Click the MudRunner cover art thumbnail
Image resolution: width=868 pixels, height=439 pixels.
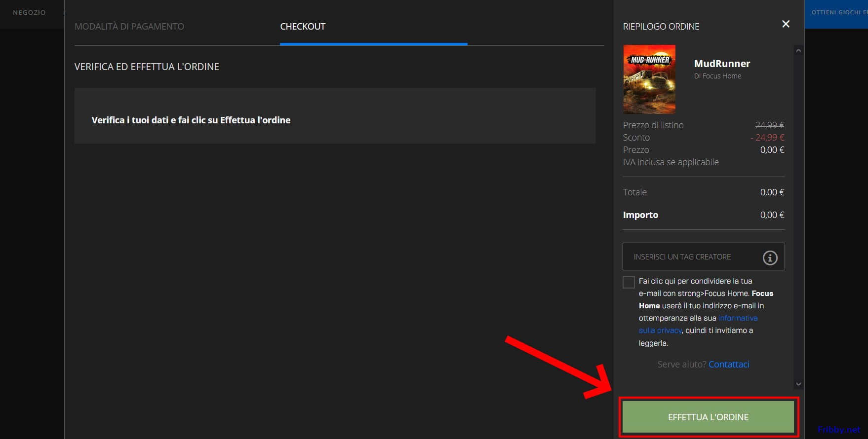649,79
